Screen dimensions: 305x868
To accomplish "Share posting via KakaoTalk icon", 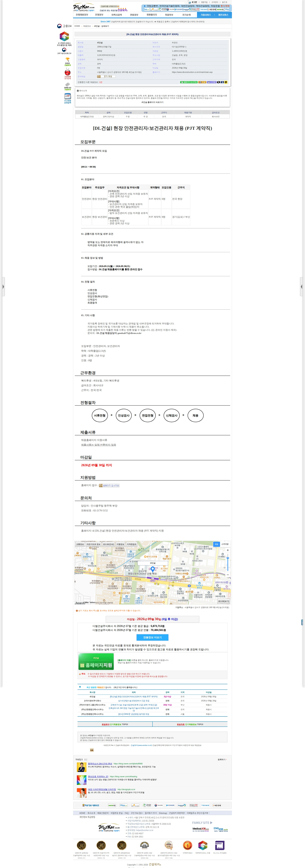I will click(x=226, y=82).
